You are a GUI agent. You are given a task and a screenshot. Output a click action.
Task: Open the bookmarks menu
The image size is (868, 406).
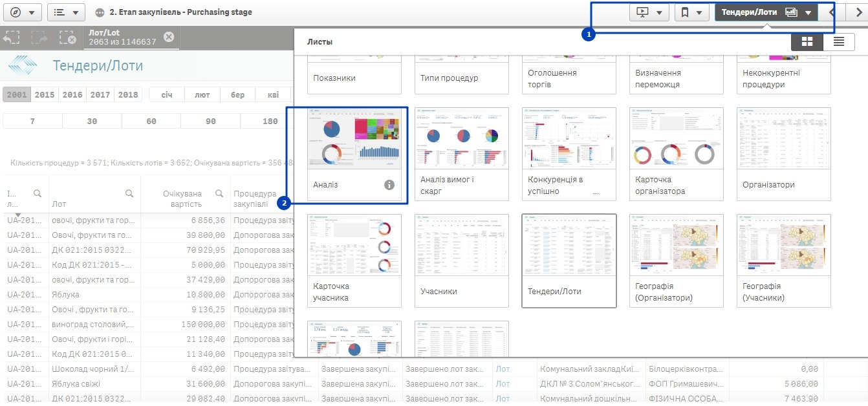691,12
